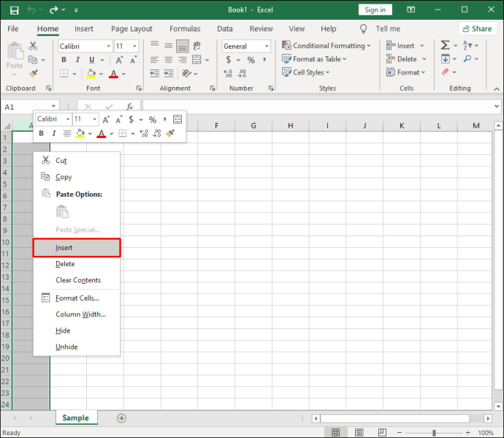
Task: Click the Comma Style button in ribbon
Action: (x=264, y=60)
